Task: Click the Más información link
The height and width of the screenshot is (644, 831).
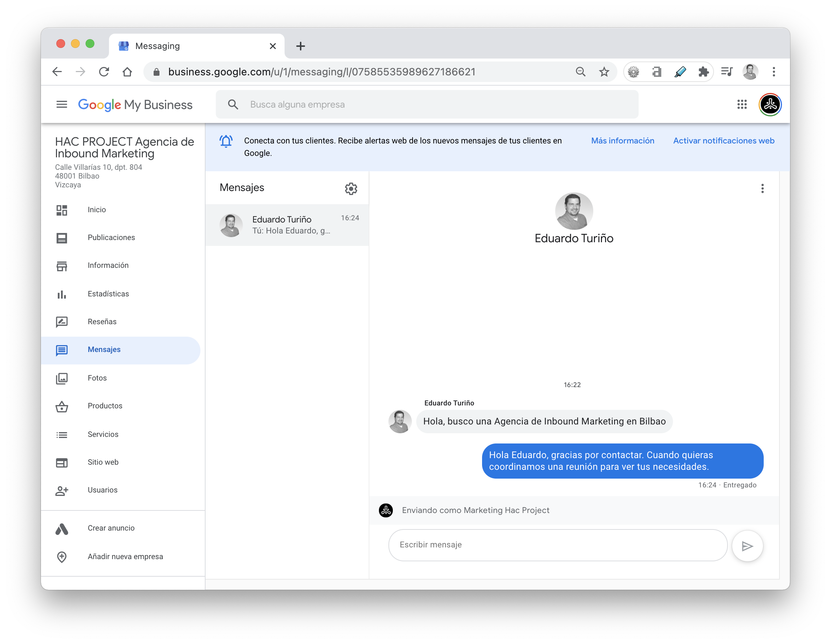Action: (623, 141)
